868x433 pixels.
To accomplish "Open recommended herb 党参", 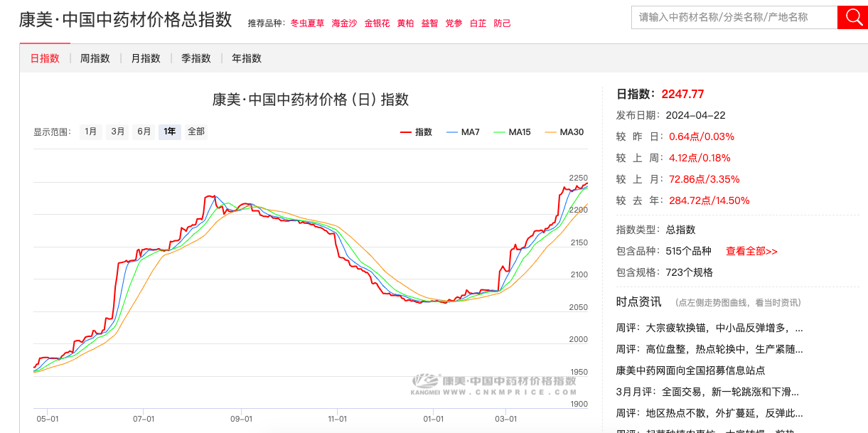I will (x=454, y=23).
